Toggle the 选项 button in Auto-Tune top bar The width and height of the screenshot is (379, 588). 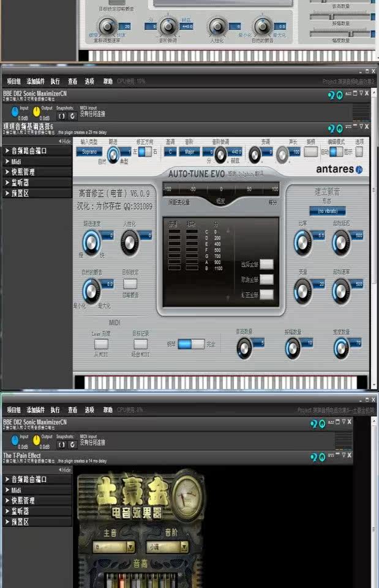click(359, 152)
